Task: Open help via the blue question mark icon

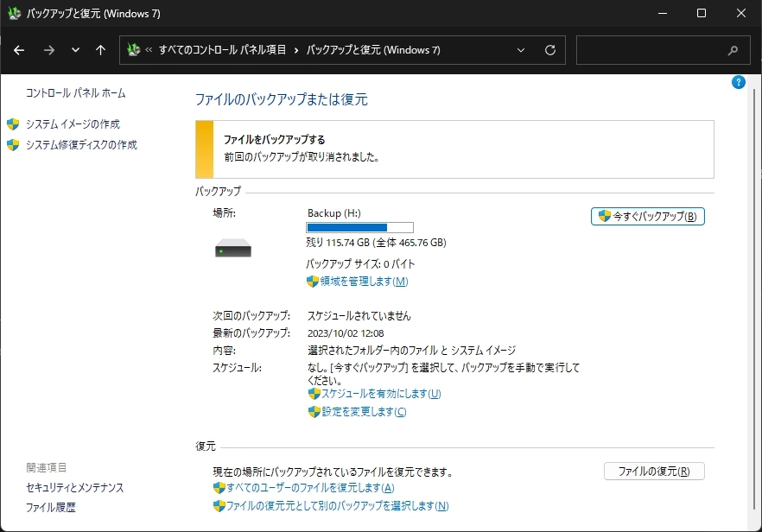Action: point(738,81)
